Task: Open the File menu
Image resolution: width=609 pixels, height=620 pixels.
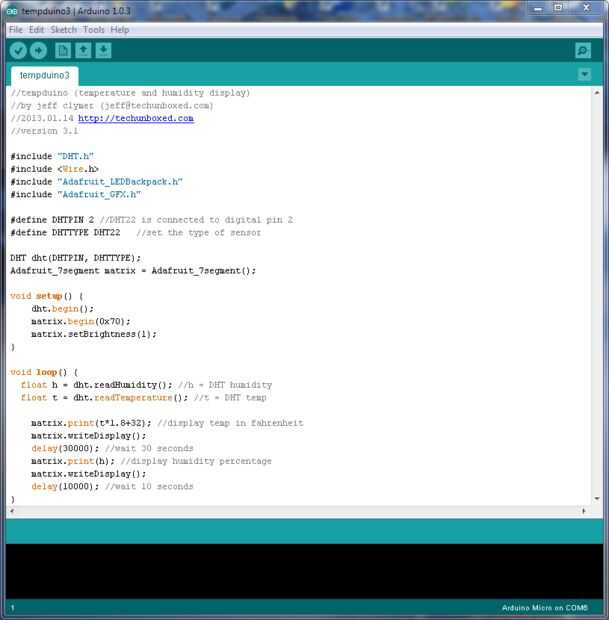Action: pos(16,30)
